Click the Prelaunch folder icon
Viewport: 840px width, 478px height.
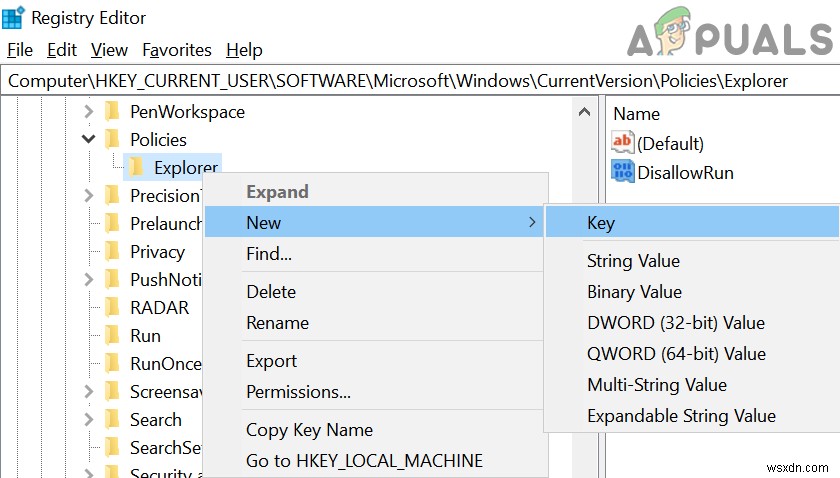click(x=112, y=223)
